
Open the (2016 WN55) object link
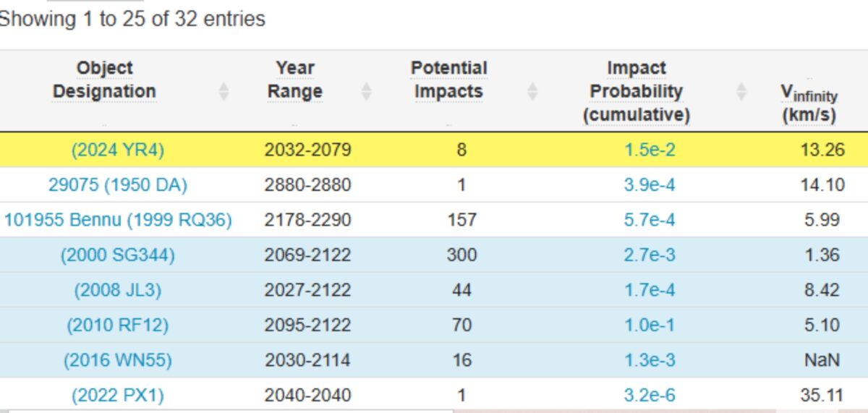pos(118,360)
